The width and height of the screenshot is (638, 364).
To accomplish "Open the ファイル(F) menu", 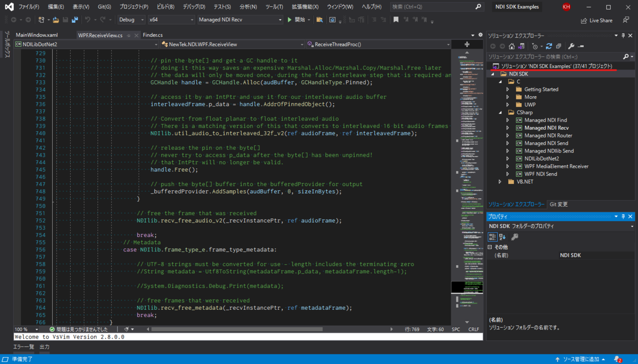I will tap(29, 7).
